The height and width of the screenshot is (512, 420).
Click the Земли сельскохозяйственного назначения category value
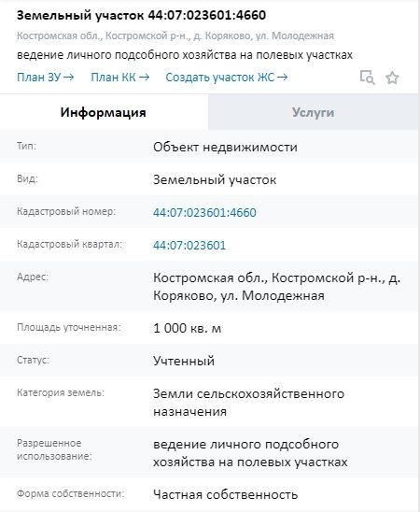[x=248, y=403]
